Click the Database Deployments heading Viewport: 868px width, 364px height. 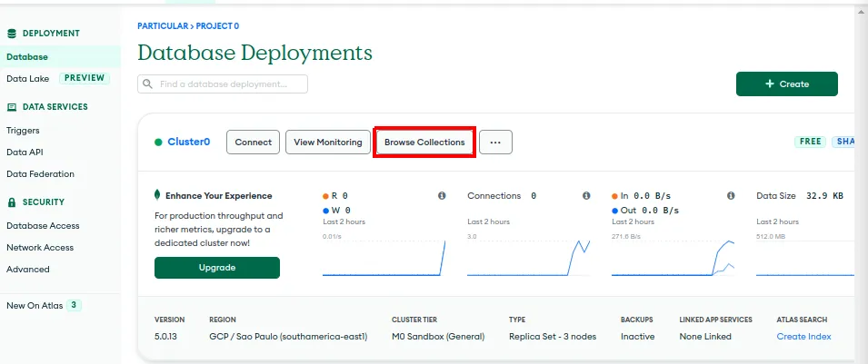tap(254, 54)
